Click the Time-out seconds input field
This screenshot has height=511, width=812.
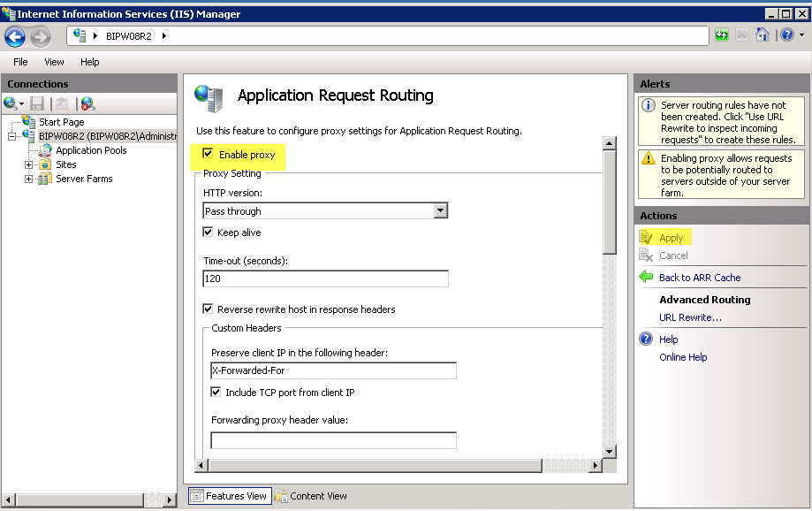(325, 278)
